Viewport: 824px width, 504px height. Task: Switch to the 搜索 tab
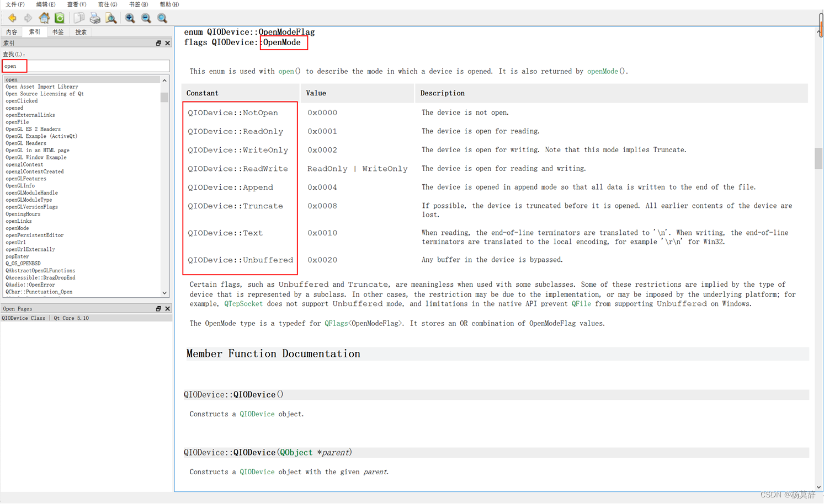point(81,32)
